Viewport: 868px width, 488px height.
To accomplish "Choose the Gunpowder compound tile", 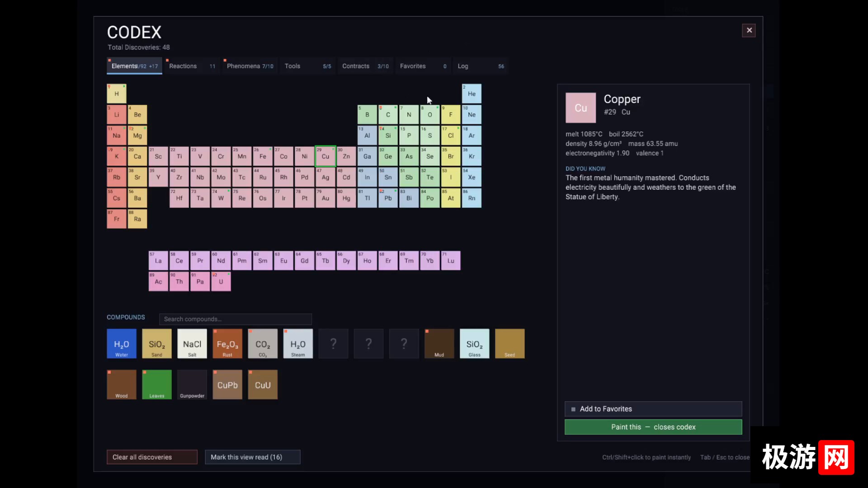I will [192, 385].
